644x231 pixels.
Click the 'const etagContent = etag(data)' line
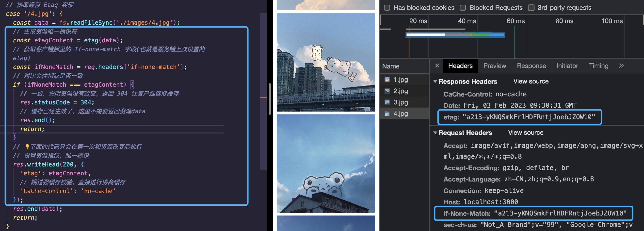[x=68, y=40]
